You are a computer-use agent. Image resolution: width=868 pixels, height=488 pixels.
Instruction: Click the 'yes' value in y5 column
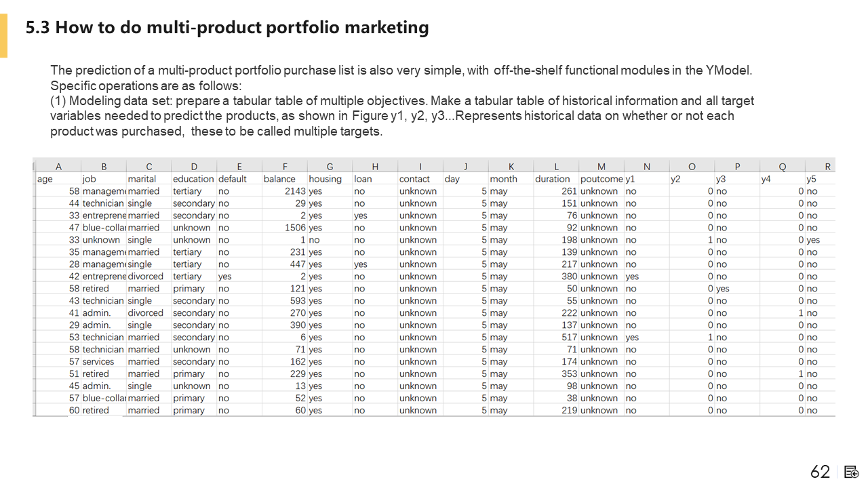(813, 240)
